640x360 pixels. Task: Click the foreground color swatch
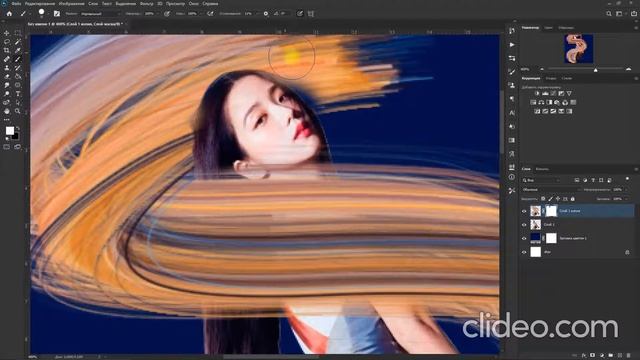click(x=10, y=131)
